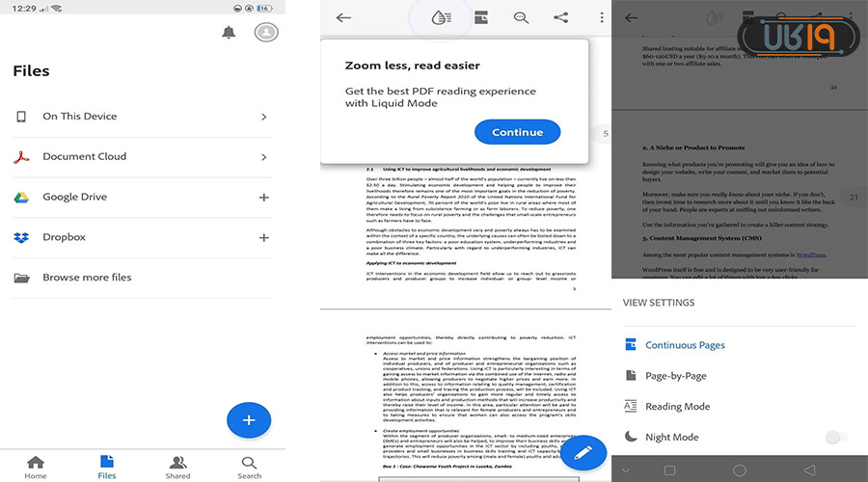Add Google Drive account with plus
868x482 pixels.
(x=263, y=198)
